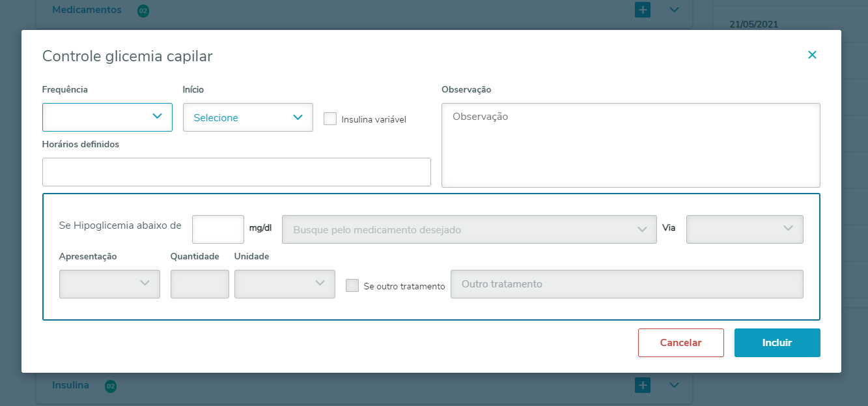Focus the hypoglycemia mg/dl threshold field
Image resolution: width=868 pixels, height=406 pixels.
(218, 229)
